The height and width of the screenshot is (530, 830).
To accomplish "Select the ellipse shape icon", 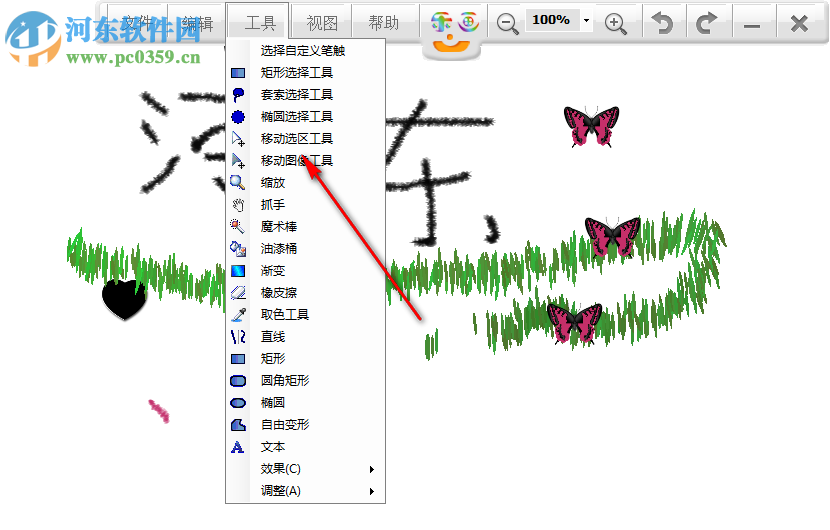I will 238,403.
